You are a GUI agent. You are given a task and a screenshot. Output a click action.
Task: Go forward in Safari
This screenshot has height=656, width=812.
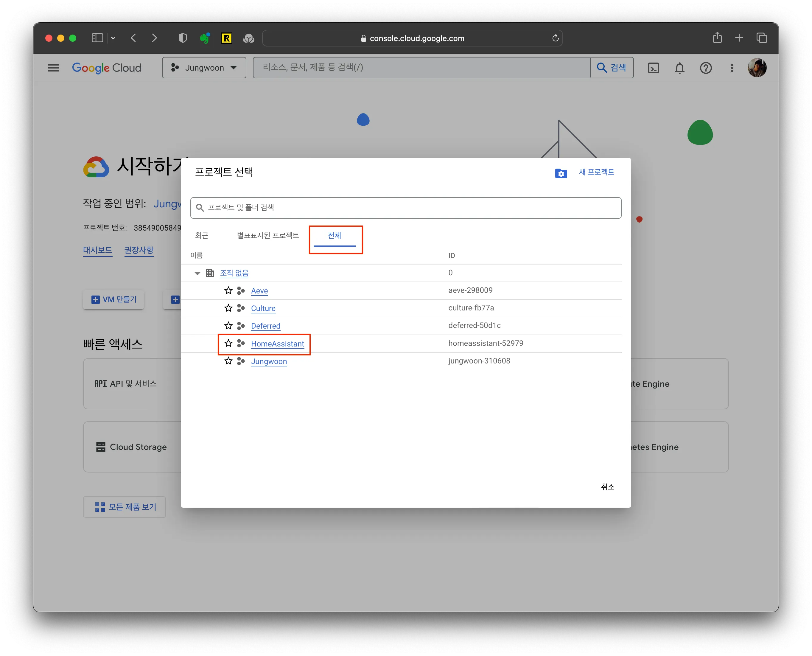[154, 38]
